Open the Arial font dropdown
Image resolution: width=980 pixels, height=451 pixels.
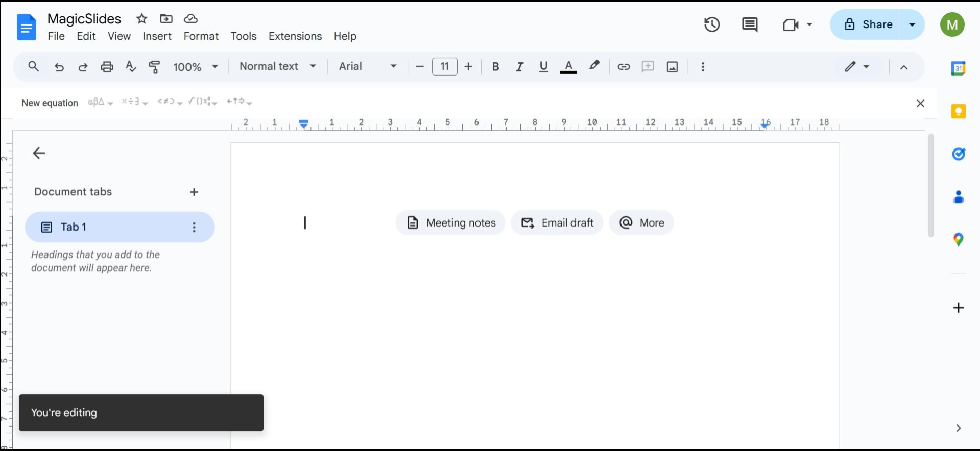click(368, 66)
